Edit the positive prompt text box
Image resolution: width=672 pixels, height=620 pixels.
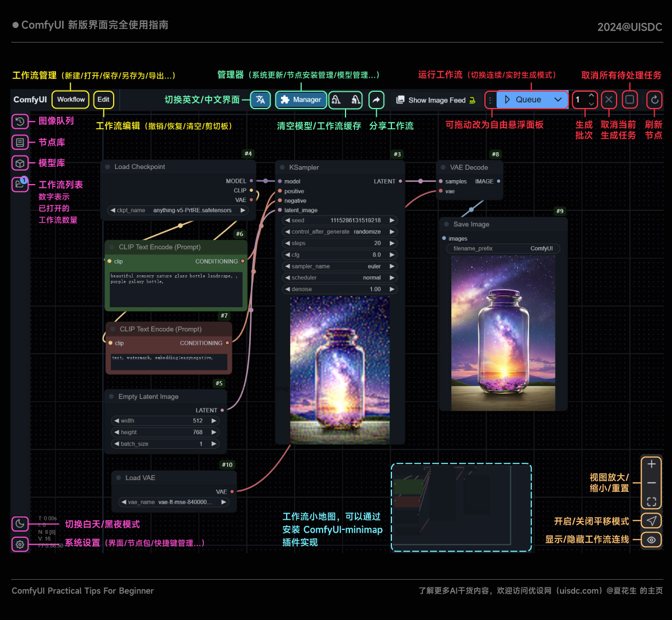(176, 289)
